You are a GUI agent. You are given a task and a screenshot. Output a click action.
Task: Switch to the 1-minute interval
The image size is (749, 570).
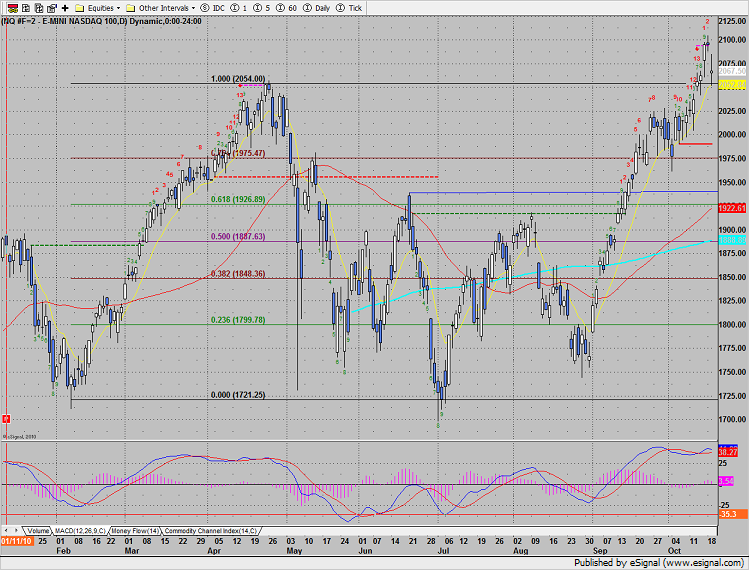click(239, 8)
